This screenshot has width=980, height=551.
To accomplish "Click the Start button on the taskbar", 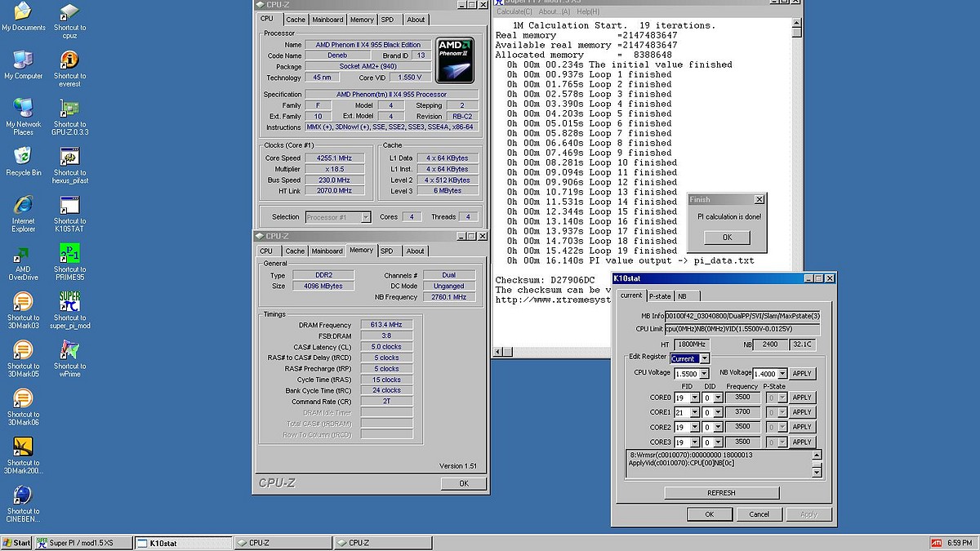I will point(16,543).
